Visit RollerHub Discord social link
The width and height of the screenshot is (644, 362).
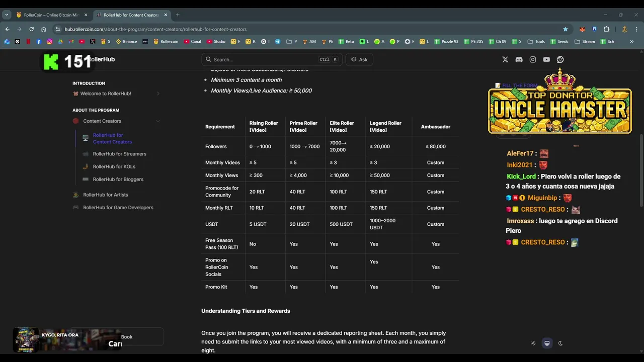pyautogui.click(x=519, y=59)
